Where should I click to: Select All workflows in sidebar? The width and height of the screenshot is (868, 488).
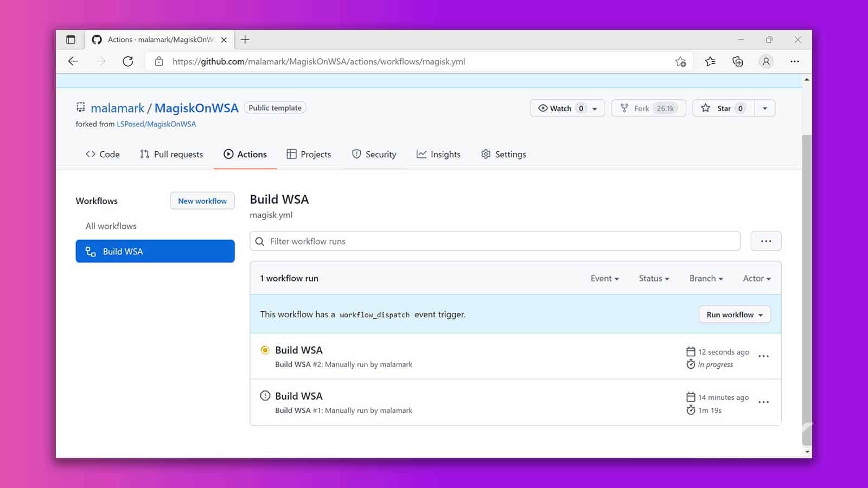pos(111,226)
